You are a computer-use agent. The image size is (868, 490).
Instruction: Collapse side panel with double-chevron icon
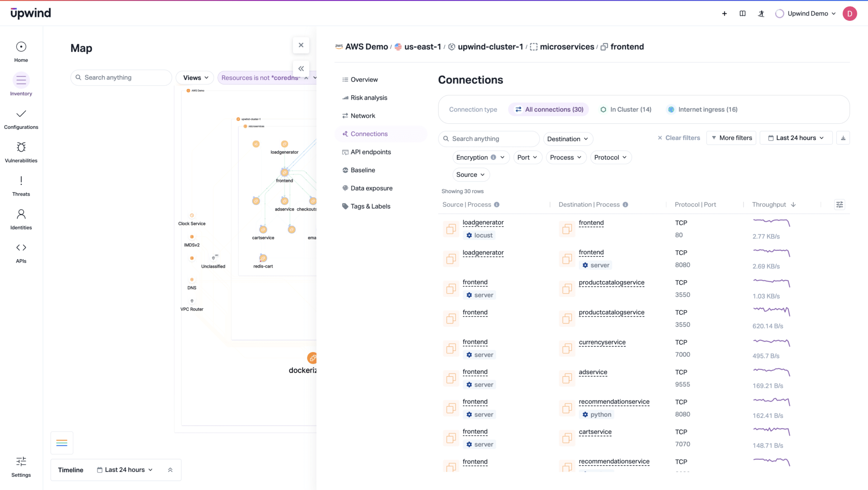301,68
